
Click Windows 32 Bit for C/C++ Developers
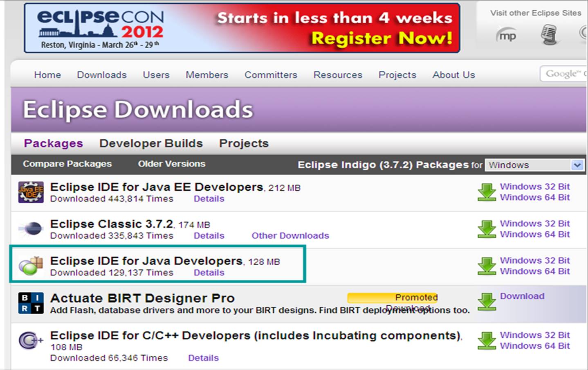point(535,335)
